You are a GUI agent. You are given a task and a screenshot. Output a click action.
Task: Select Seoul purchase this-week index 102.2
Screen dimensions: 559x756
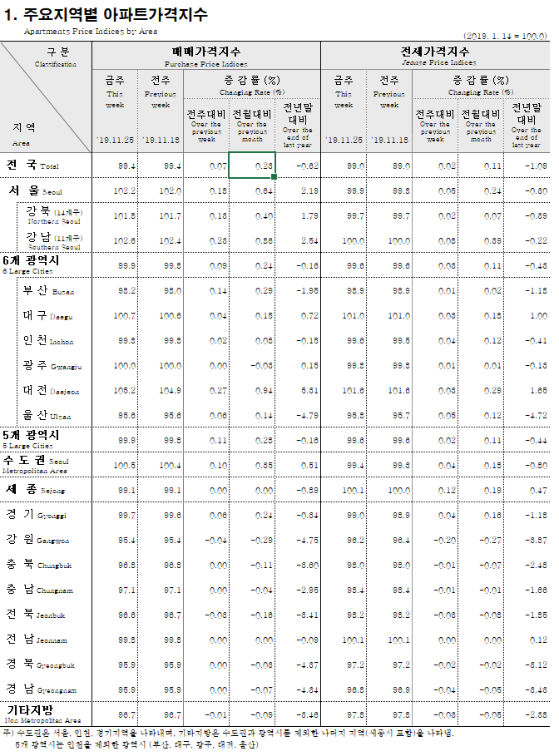pyautogui.click(x=125, y=190)
